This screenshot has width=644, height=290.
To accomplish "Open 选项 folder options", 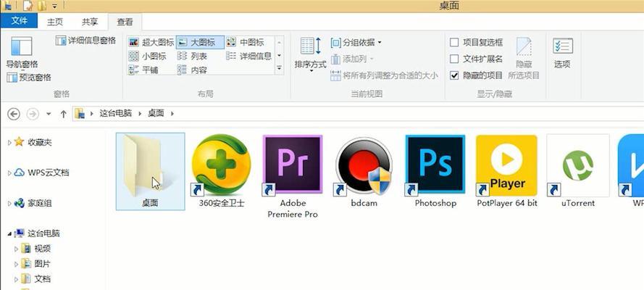I will point(562,53).
